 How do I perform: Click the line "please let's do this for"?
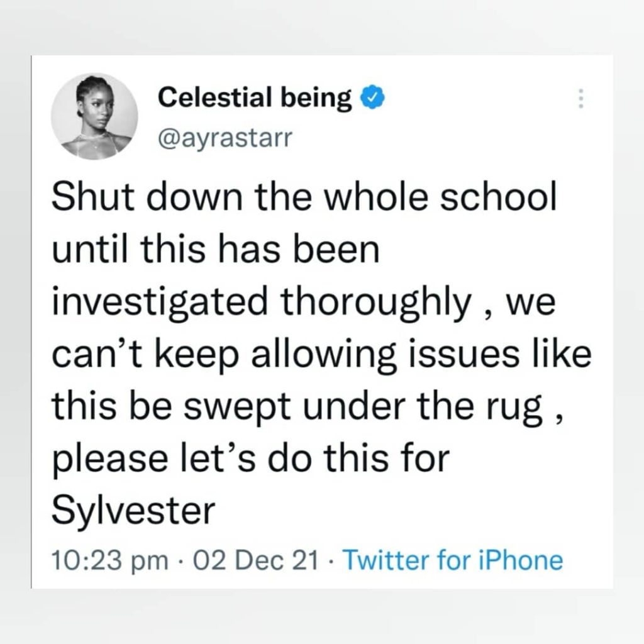[x=253, y=461]
